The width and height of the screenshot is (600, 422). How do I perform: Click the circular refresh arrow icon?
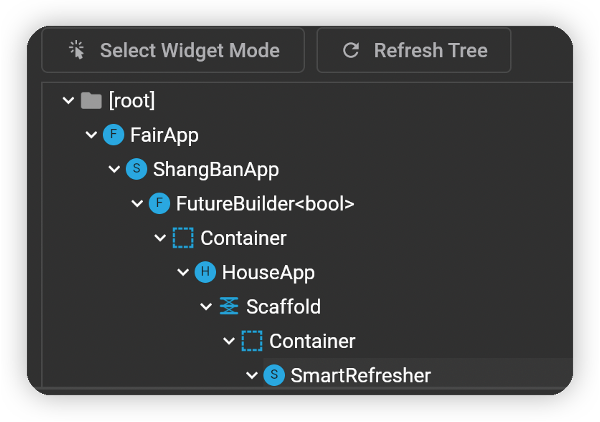point(351,50)
